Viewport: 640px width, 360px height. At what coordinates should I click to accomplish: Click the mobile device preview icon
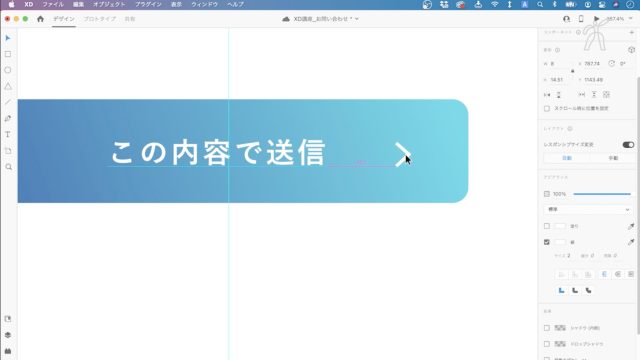tap(581, 19)
